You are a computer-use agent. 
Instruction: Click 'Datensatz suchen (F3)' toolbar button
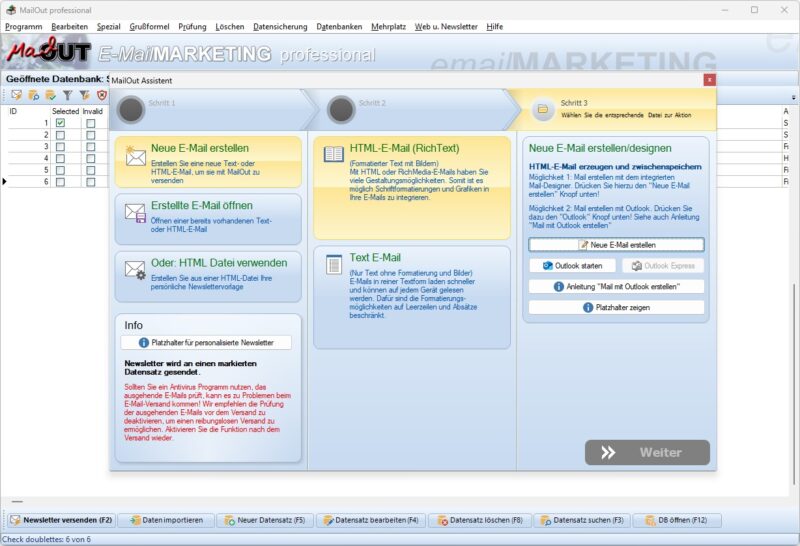click(582, 520)
